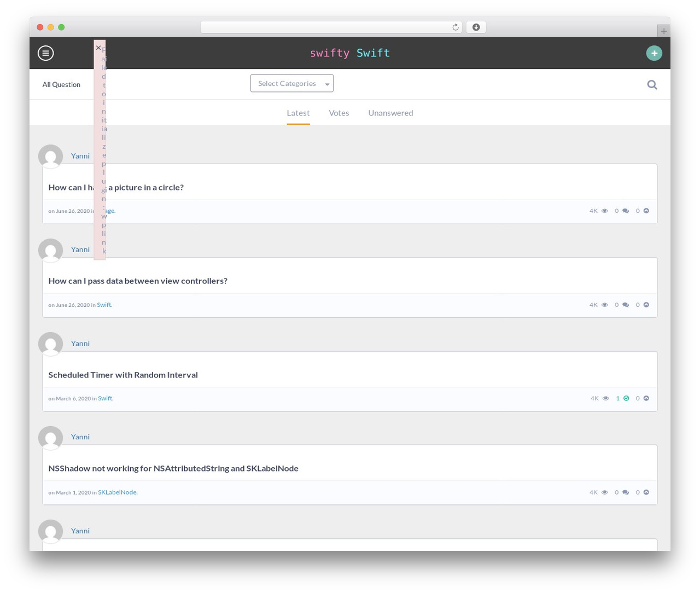Image resolution: width=700 pixels, height=593 pixels.
Task: Open the All Question link
Action: point(61,84)
